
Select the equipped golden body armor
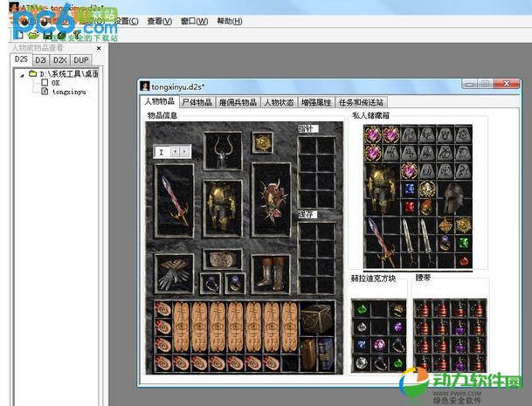coord(223,208)
